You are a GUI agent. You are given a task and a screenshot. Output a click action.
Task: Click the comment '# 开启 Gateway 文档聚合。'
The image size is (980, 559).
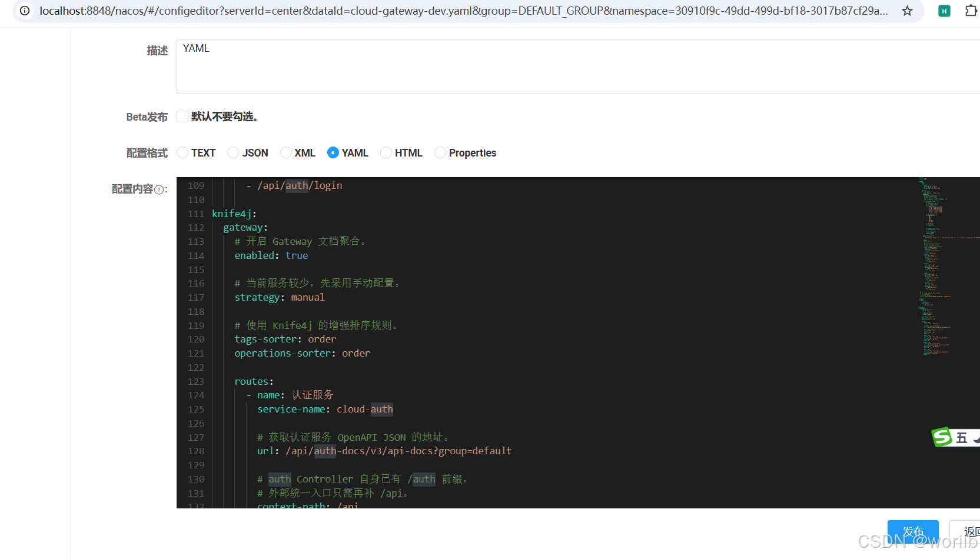pos(300,241)
